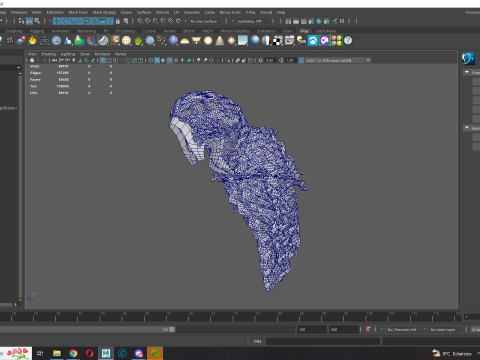The height and width of the screenshot is (360, 480).
Task: Open the Windows menu in menu bar
Action: [19, 12]
